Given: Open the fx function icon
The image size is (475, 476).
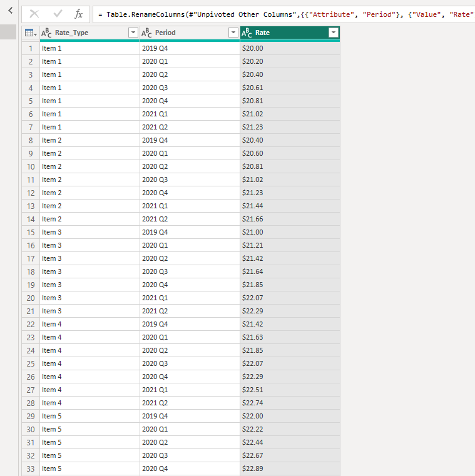Looking at the screenshot, I should pyautogui.click(x=78, y=14).
